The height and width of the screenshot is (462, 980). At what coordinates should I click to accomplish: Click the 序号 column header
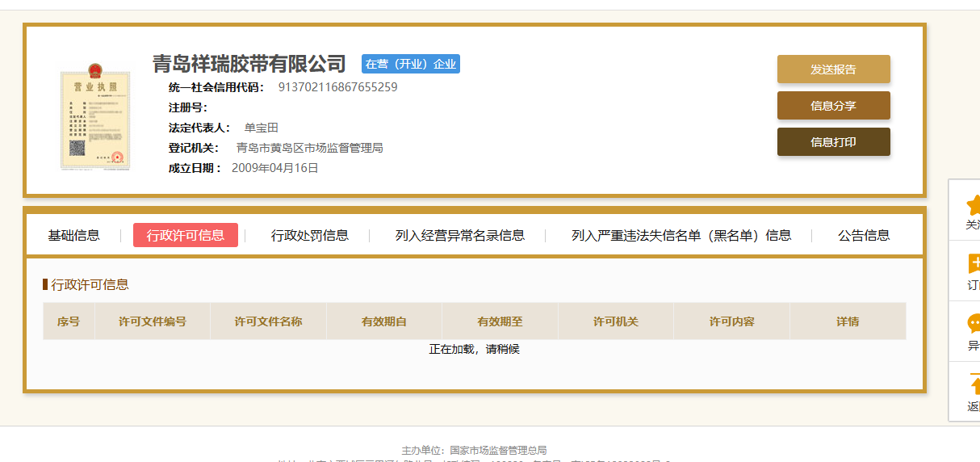tap(69, 321)
